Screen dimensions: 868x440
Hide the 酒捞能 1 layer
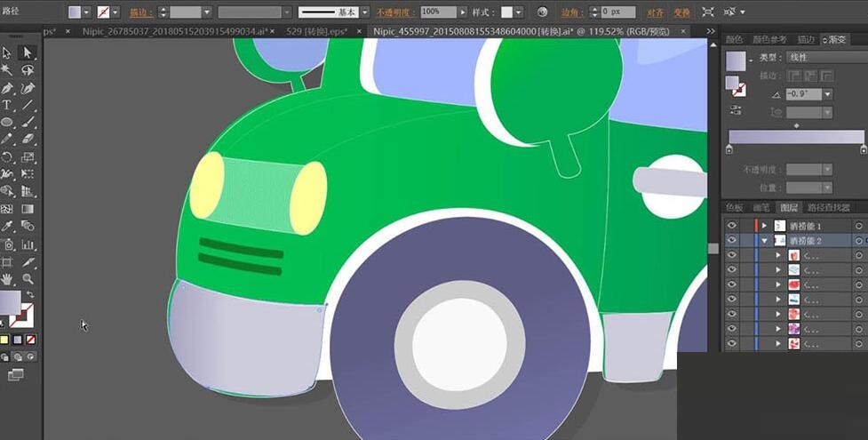(x=731, y=226)
